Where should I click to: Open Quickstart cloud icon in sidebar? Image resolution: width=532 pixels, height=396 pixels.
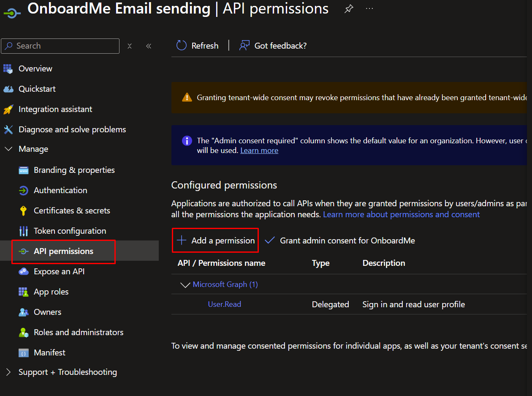pos(8,89)
